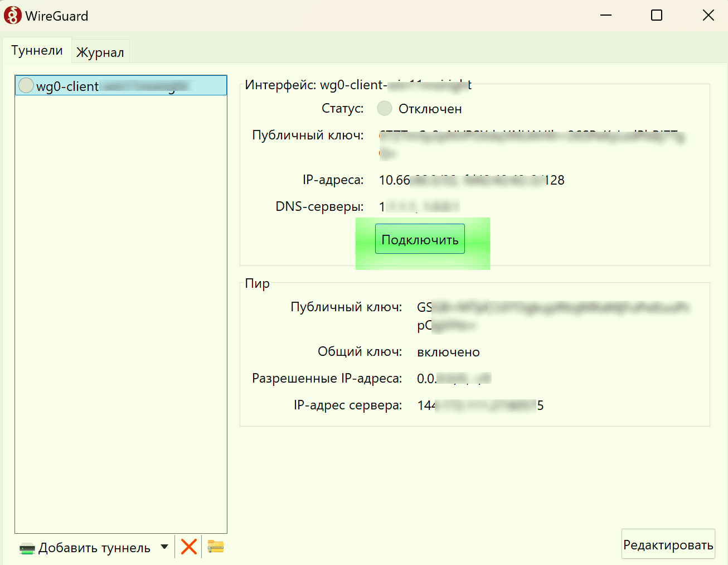This screenshot has width=728, height=565.
Task: Click the IP-адрес сервера value
Action: click(481, 405)
